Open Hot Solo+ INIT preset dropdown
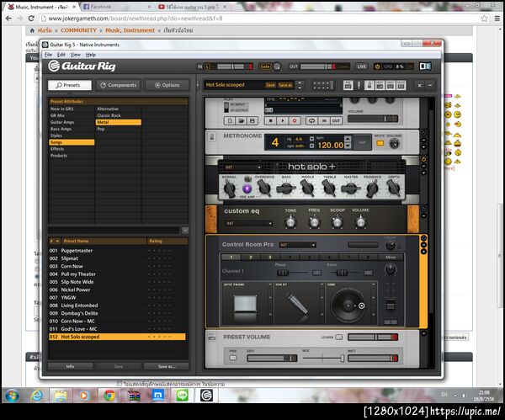This screenshot has width=505, height=420. (243, 167)
